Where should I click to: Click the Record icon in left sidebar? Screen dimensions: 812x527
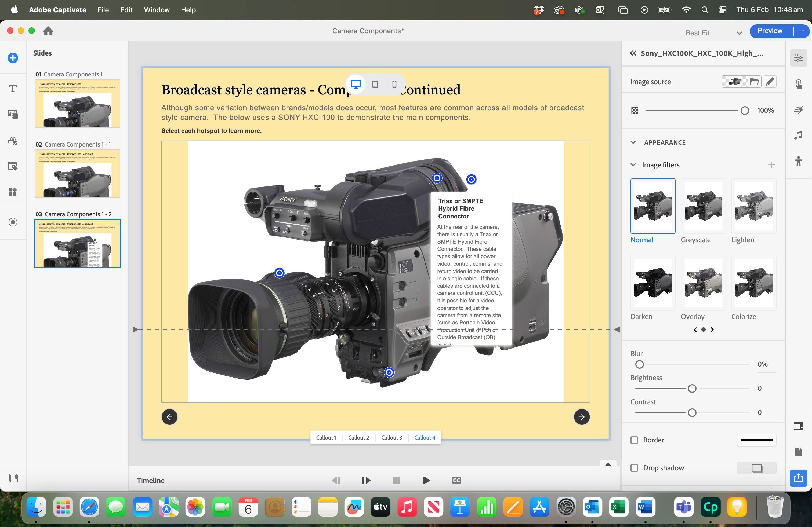point(13,222)
